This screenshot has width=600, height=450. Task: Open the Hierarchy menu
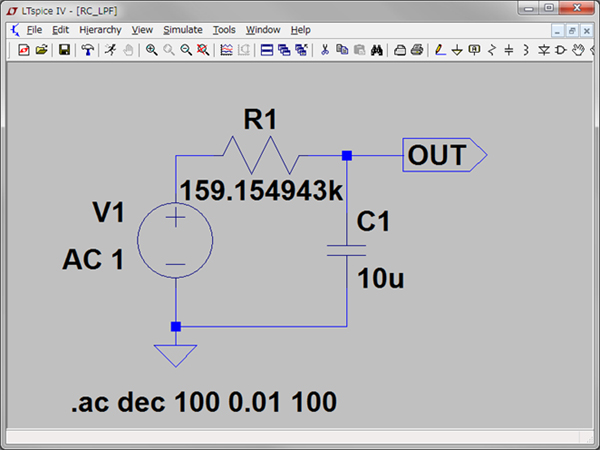click(100, 30)
